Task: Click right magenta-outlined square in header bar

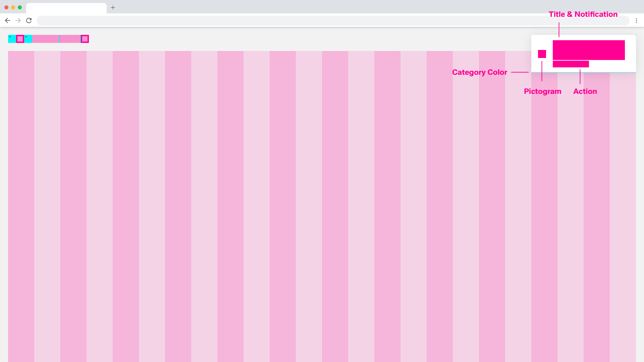Action: (x=85, y=39)
